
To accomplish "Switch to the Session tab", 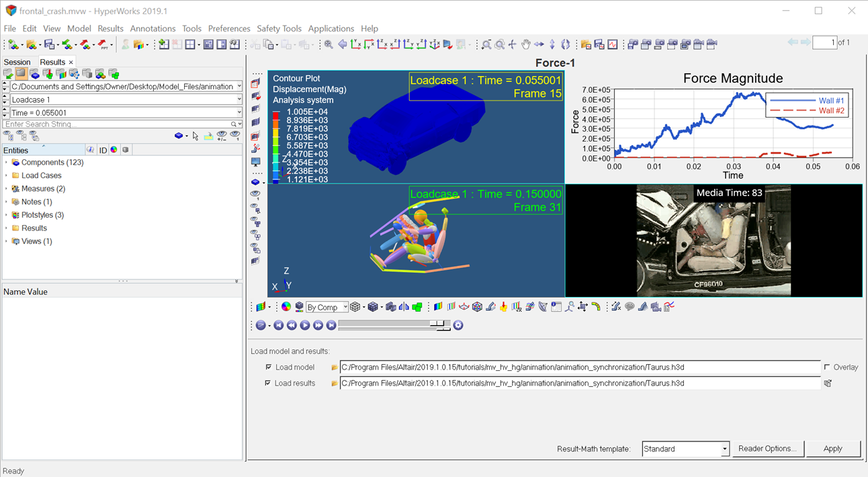I will click(17, 61).
